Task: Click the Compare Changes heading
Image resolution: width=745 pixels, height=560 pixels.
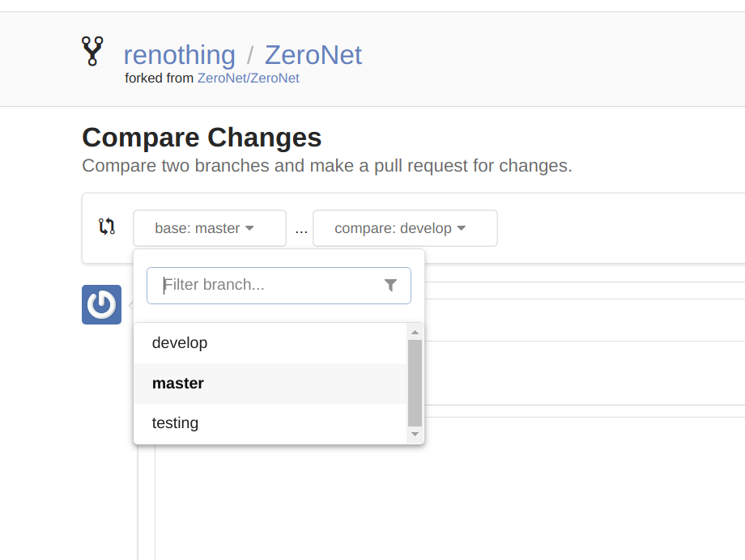Action: [202, 138]
